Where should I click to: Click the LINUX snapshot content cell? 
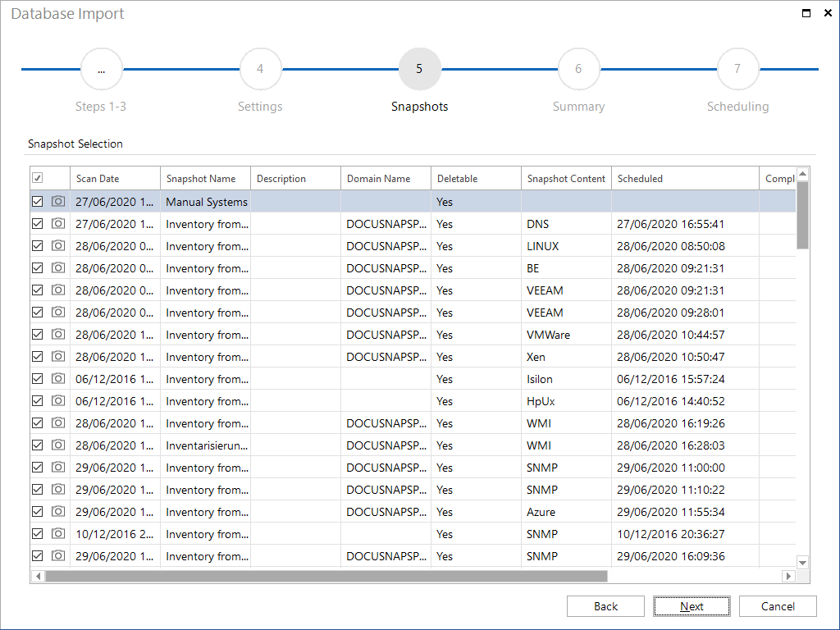tap(566, 246)
